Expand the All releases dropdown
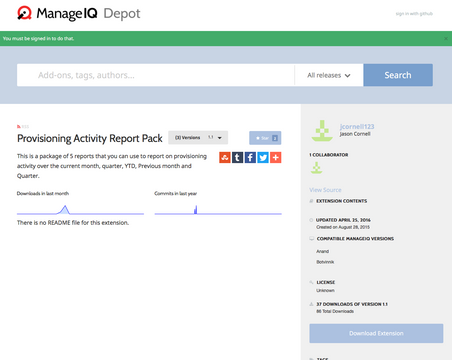 [x=329, y=75]
